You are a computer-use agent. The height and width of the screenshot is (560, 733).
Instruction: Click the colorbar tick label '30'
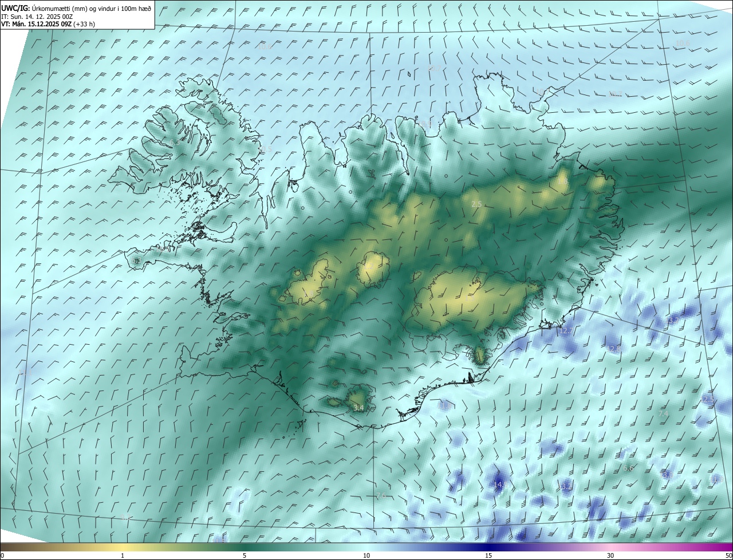[x=610, y=555]
